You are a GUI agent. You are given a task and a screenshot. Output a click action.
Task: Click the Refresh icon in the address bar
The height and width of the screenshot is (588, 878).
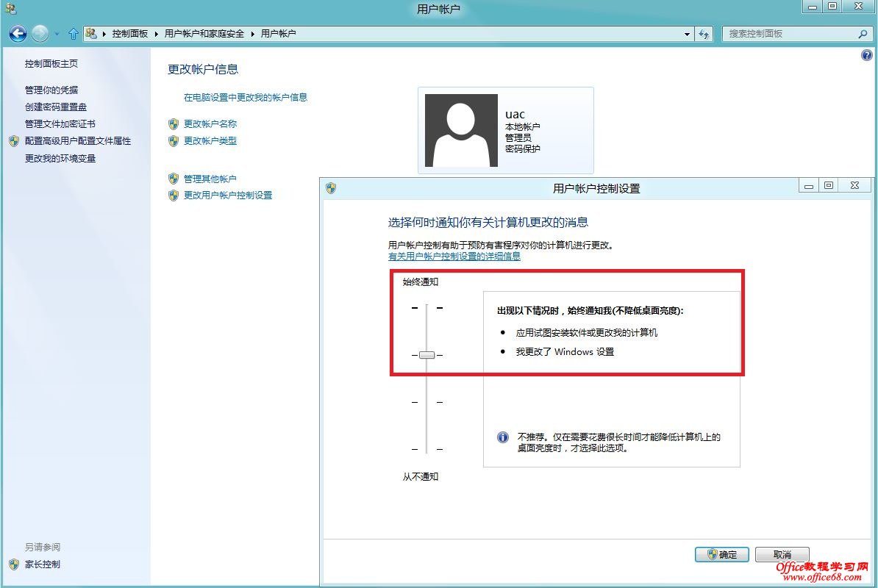704,33
